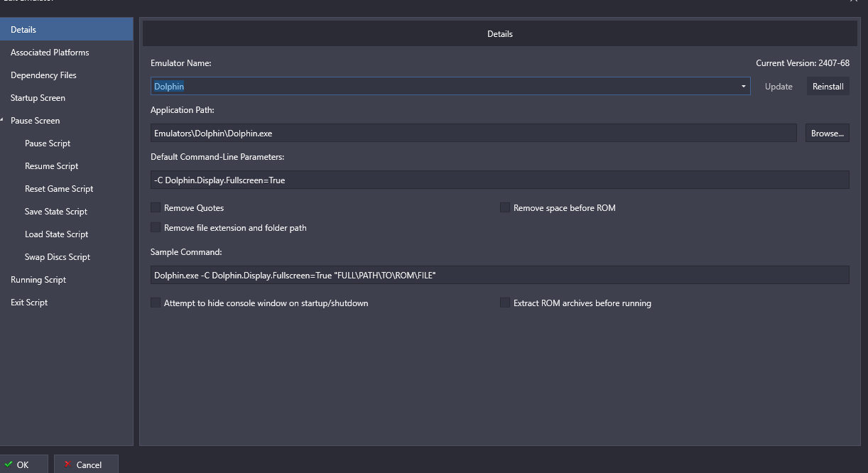Click the Application Path field
868x473 pixels.
click(474, 133)
